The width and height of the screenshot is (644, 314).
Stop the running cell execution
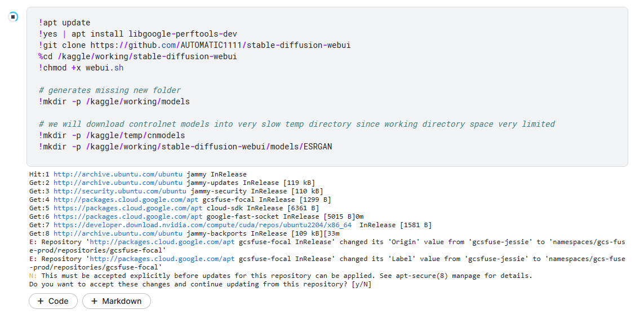tap(14, 16)
